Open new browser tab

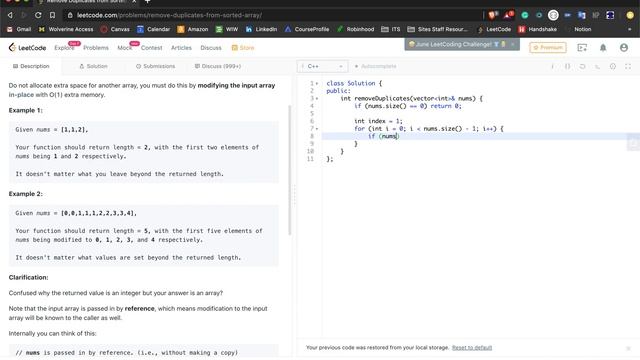tap(147, 2)
